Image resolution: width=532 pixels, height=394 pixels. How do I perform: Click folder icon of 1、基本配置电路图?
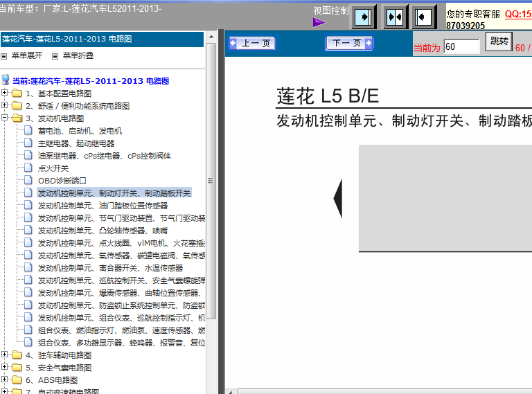coord(17,93)
